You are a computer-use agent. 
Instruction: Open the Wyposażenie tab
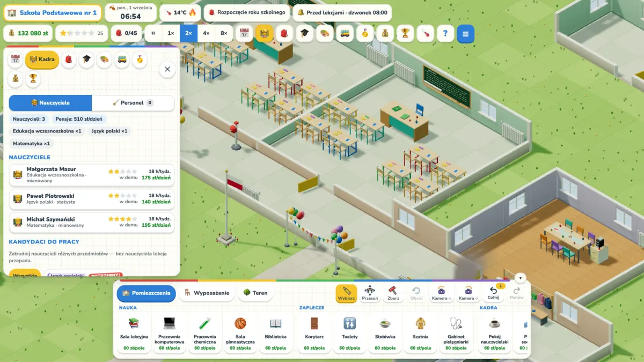pos(207,293)
